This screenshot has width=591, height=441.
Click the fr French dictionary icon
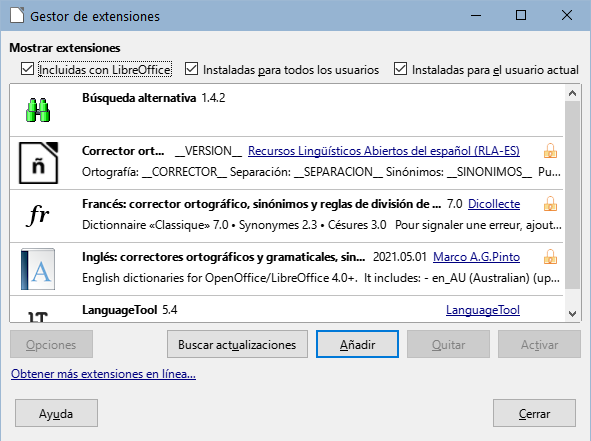pos(38,216)
